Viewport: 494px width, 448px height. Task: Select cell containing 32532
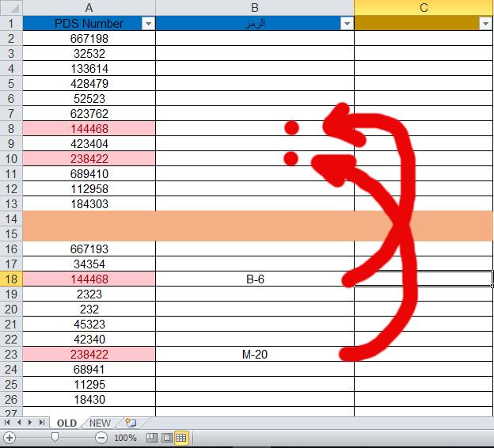pos(89,54)
